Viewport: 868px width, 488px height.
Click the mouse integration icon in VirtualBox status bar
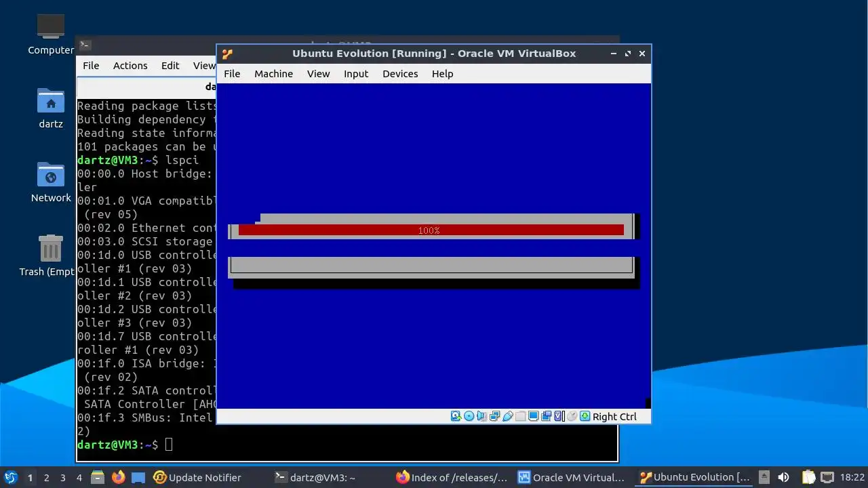pyautogui.click(x=572, y=416)
